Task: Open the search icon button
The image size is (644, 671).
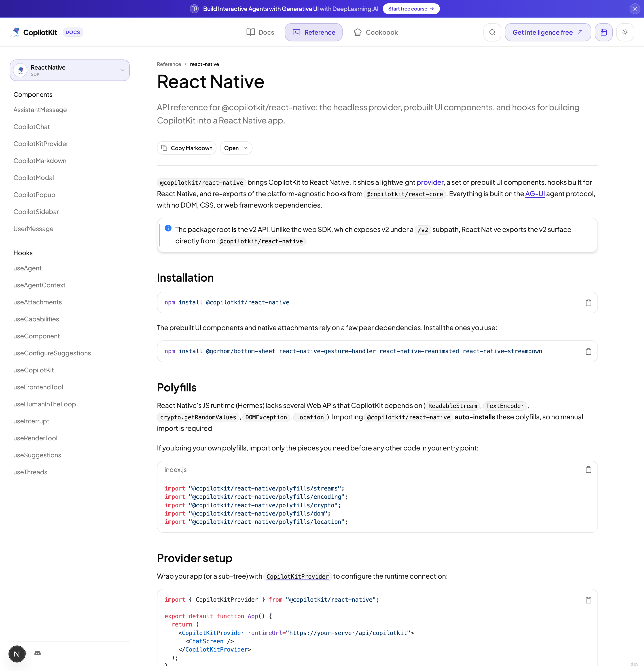Action: tap(492, 32)
